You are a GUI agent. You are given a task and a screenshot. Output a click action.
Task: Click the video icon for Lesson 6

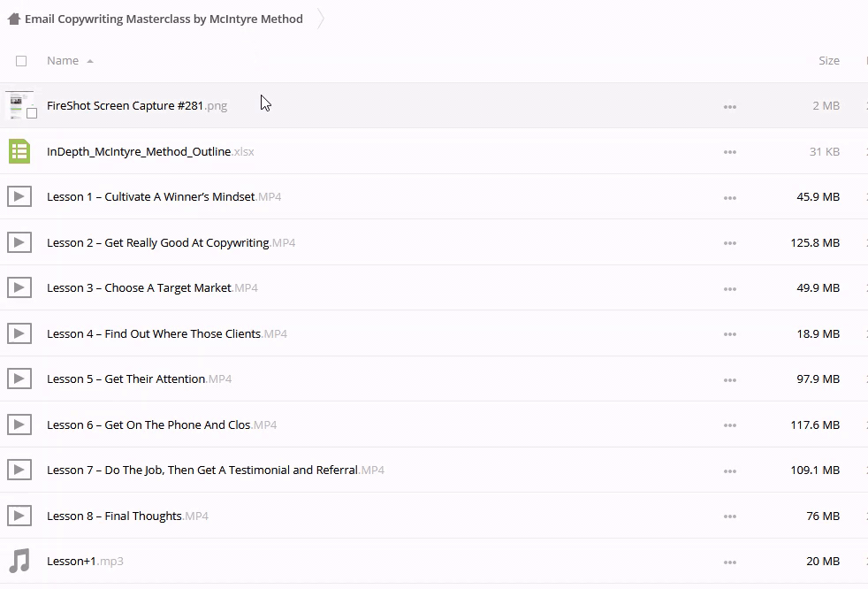(19, 425)
